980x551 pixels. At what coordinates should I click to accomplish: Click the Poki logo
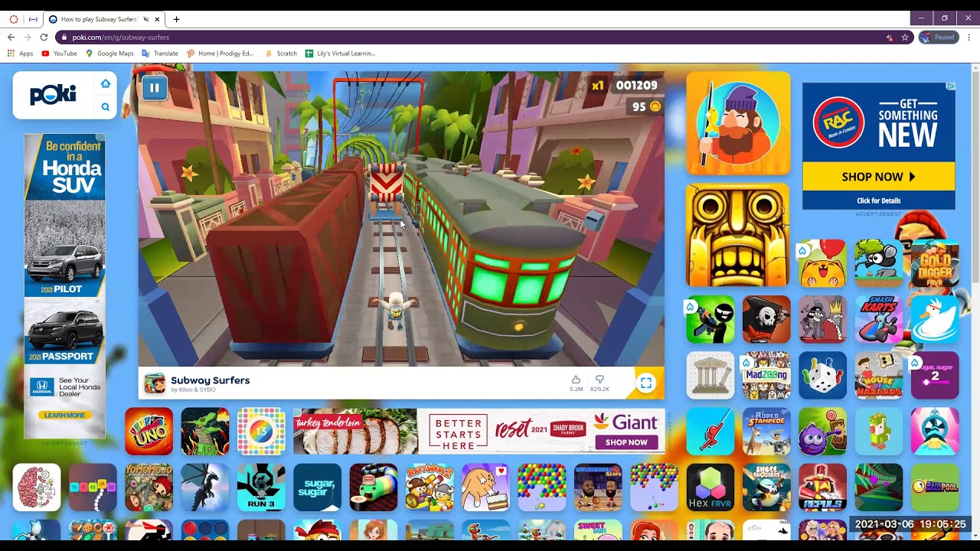click(53, 95)
